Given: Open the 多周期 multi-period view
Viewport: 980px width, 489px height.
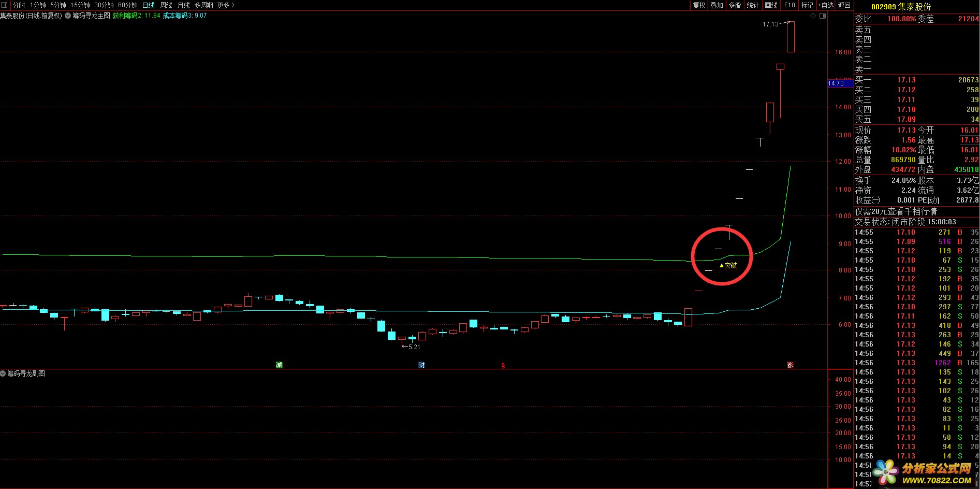Looking at the screenshot, I should 203,5.
